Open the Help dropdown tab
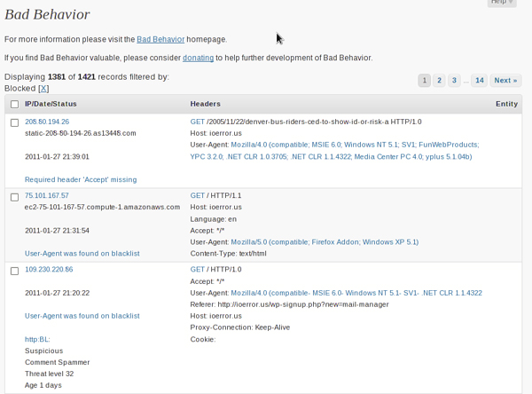 pyautogui.click(x=502, y=2)
